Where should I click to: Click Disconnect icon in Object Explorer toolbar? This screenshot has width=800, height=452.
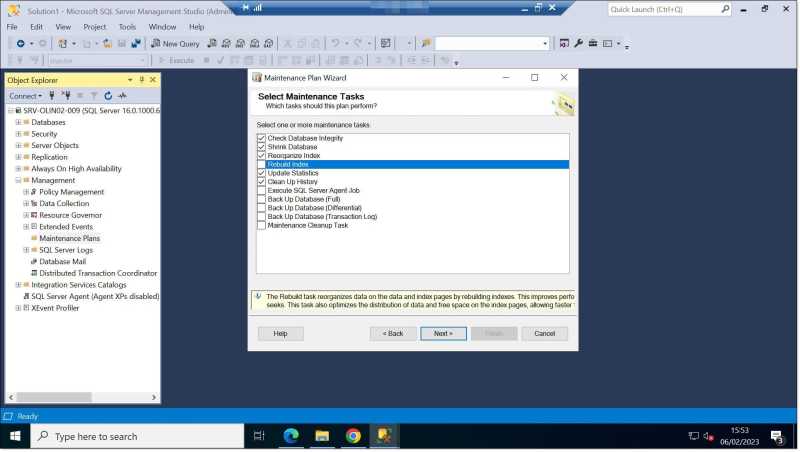(66, 96)
